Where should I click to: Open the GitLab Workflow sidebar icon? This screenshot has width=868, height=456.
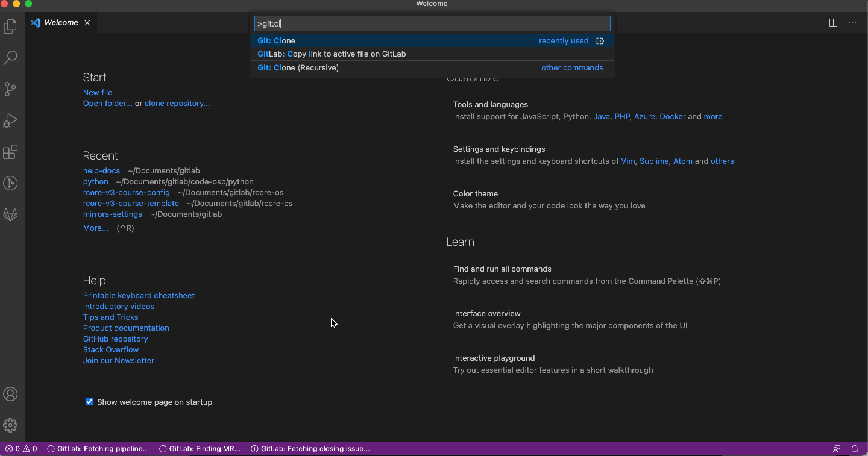(x=10, y=214)
